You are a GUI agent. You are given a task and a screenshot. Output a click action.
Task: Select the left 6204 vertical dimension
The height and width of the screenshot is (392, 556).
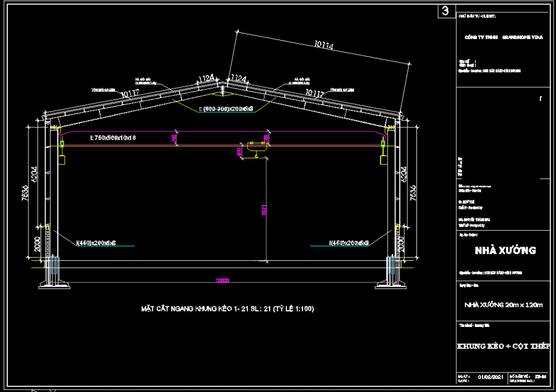pos(34,175)
